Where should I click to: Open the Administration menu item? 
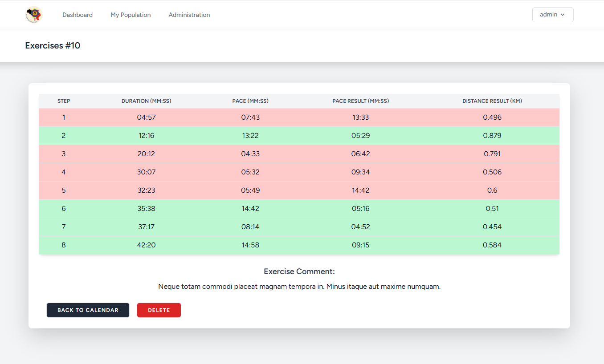pyautogui.click(x=189, y=15)
